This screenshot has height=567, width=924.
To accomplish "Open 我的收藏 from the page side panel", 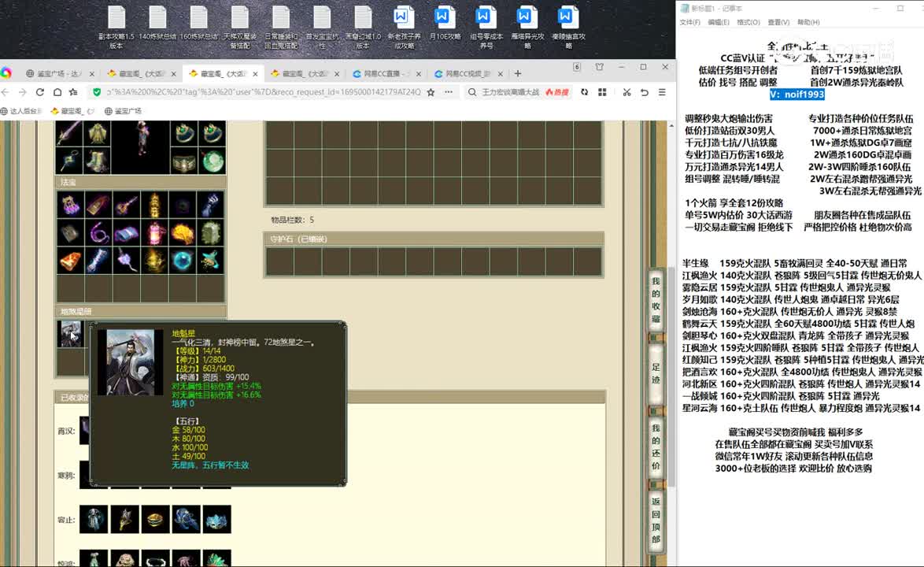I will (x=656, y=299).
